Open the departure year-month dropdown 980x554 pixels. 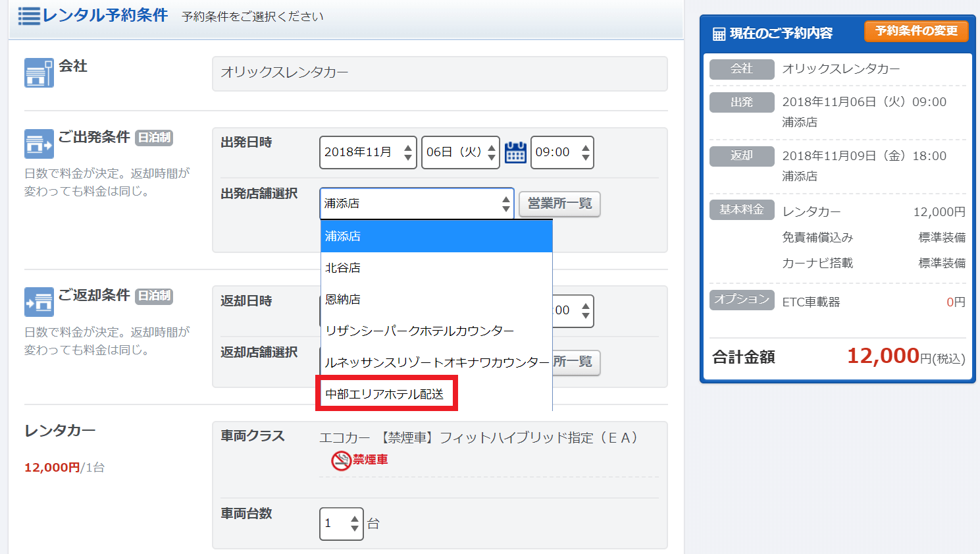[x=367, y=152]
